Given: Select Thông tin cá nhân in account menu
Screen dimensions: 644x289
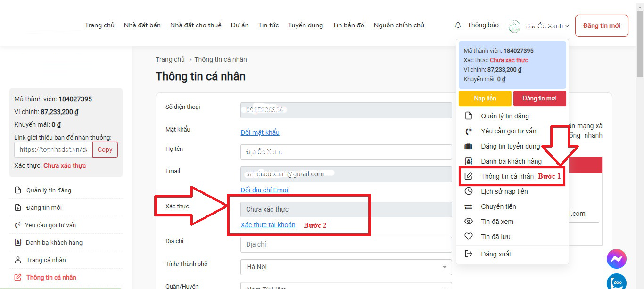Looking at the screenshot, I should [507, 176].
